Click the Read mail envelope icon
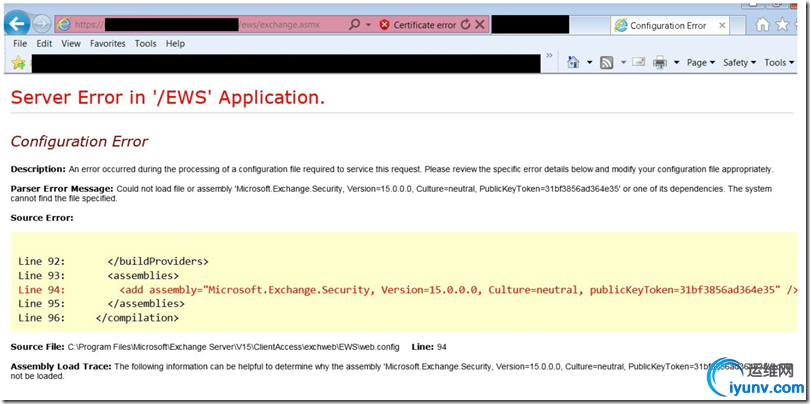 [638, 62]
